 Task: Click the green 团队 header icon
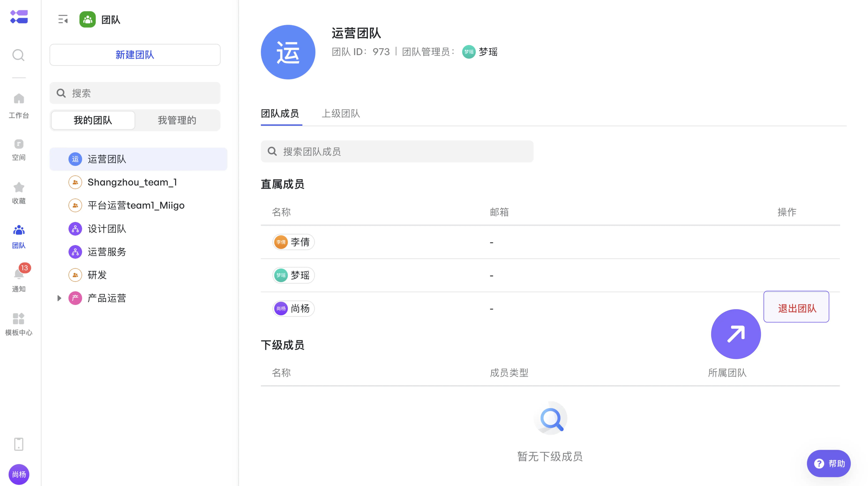click(x=88, y=19)
